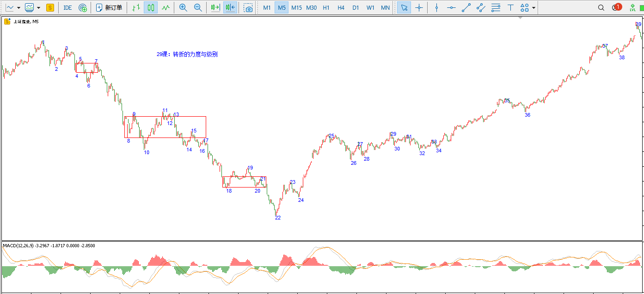The image size is (644, 294).
Task: Switch timeframe to H1
Action: [x=326, y=7]
